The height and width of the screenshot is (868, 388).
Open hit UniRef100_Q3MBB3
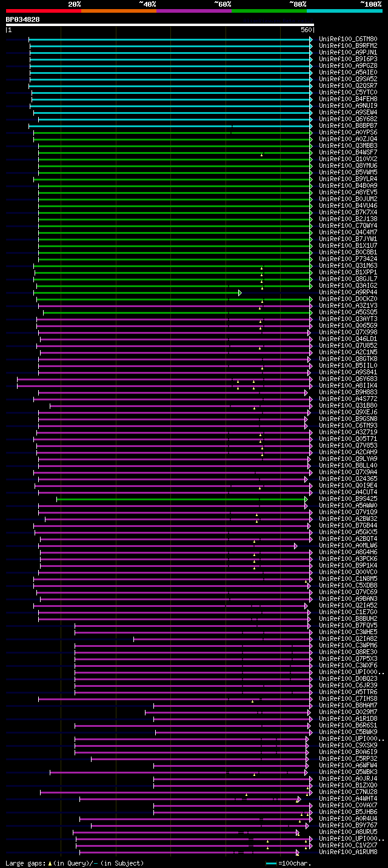(348, 145)
